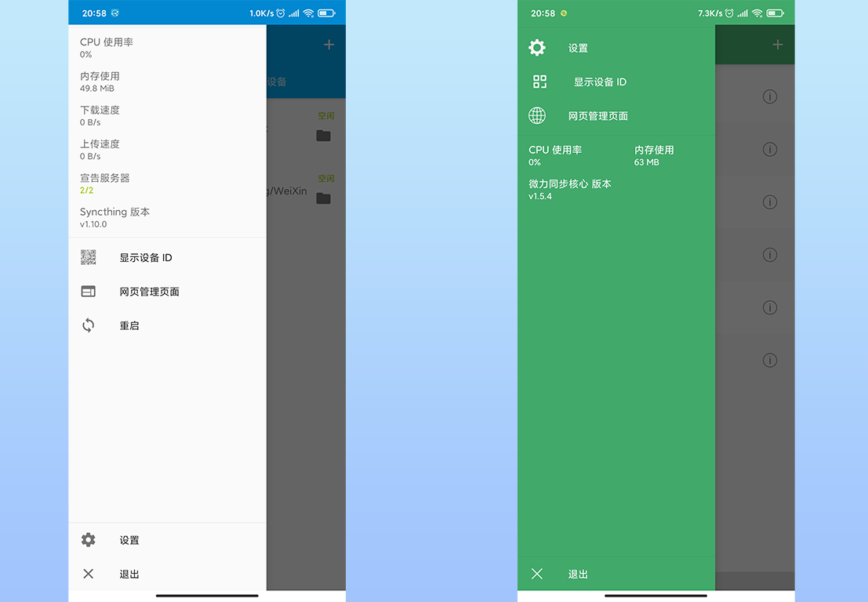Tap the restart arrow icon next to 重启

pyautogui.click(x=88, y=325)
